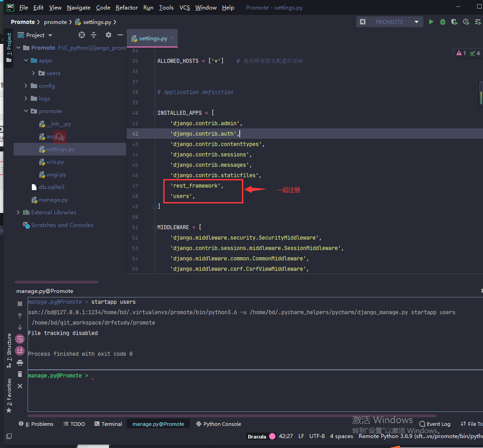Clear console with trash icon
The height and width of the screenshot is (448, 483).
pos(20,374)
